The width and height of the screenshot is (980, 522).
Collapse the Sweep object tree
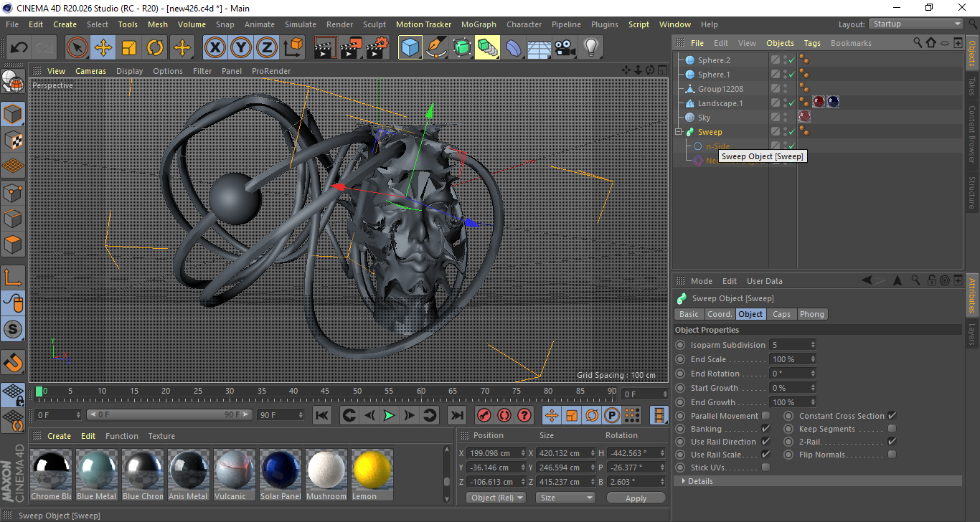point(678,132)
